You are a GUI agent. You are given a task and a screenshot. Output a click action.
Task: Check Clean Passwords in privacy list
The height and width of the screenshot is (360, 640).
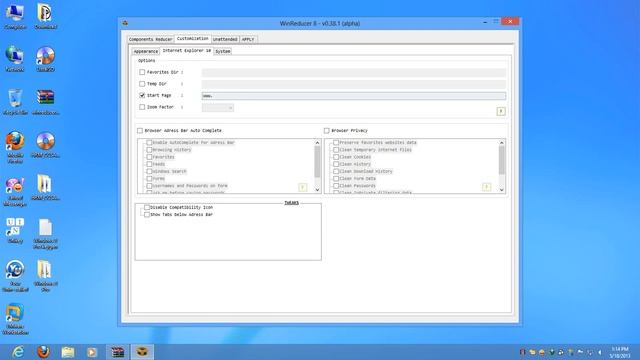click(336, 186)
